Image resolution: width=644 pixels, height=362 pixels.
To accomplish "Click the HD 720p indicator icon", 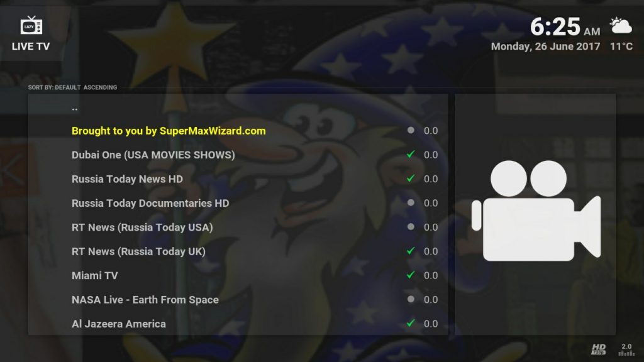I will [x=599, y=349].
